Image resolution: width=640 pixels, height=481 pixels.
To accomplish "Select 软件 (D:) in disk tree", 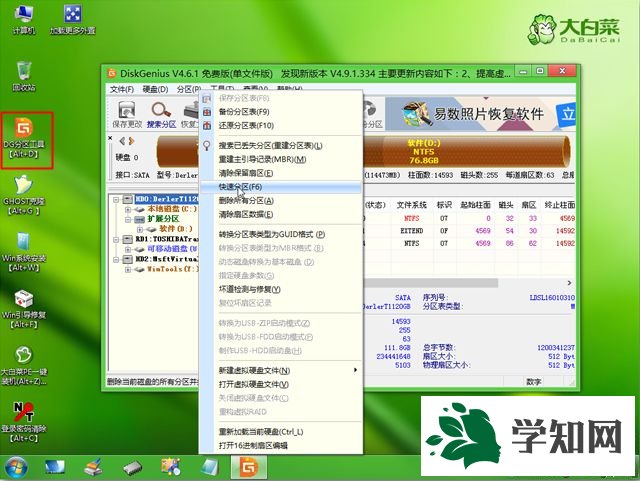I will pos(176,229).
